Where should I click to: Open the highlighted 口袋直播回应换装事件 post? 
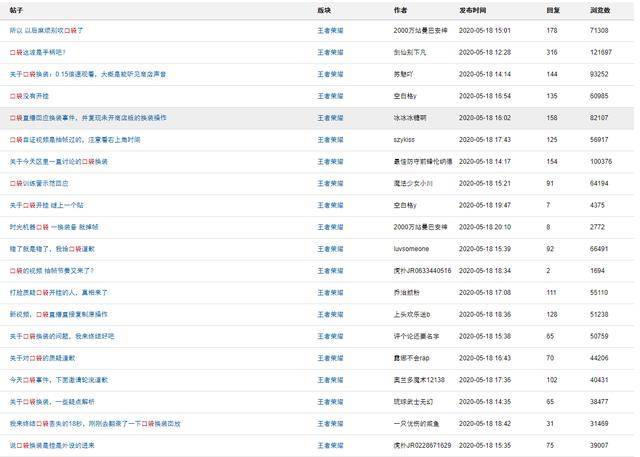tap(88, 118)
